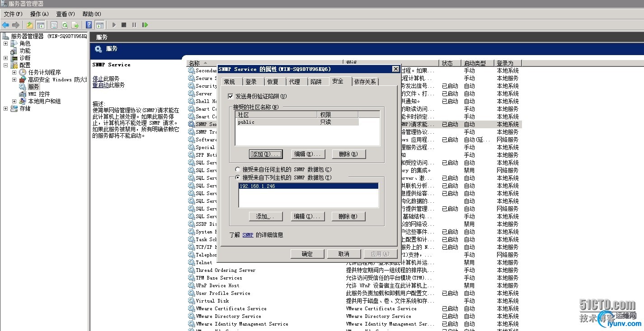Expand the 存储 node in sidebar
The width and height of the screenshot is (644, 331).
(x=5, y=108)
